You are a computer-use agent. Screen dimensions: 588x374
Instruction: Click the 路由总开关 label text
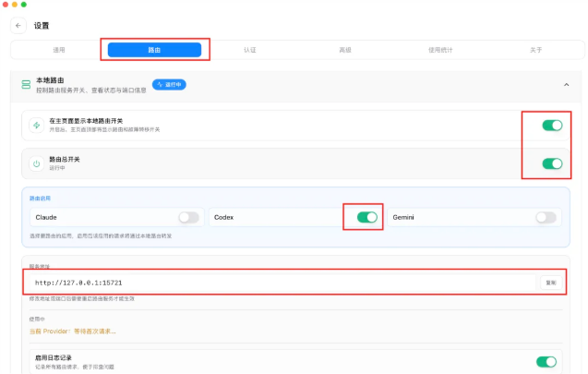65,160
